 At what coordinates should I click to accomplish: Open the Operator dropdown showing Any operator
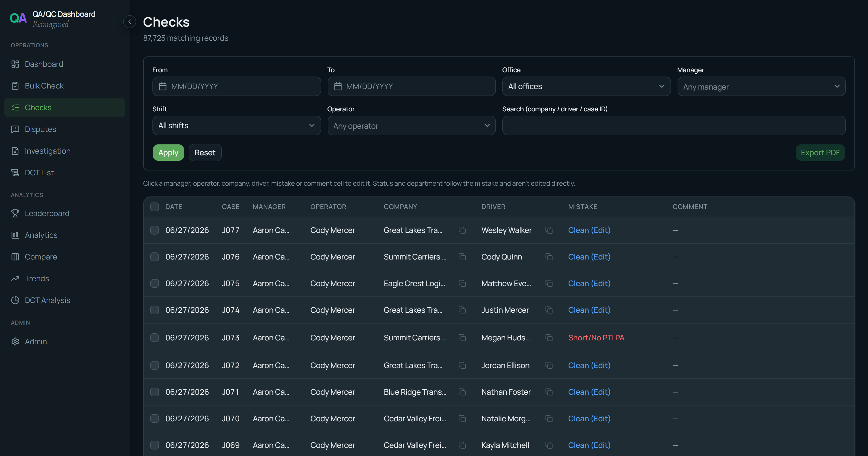[x=411, y=125]
